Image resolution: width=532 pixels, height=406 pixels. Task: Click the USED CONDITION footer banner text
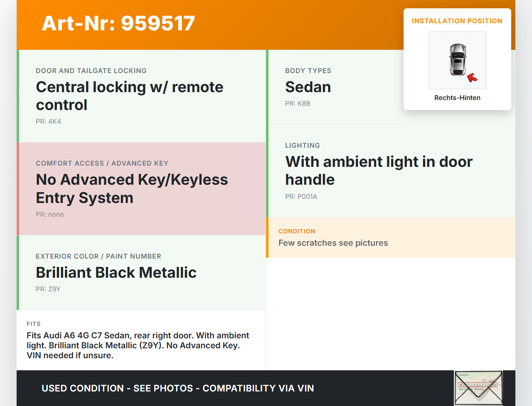click(177, 388)
